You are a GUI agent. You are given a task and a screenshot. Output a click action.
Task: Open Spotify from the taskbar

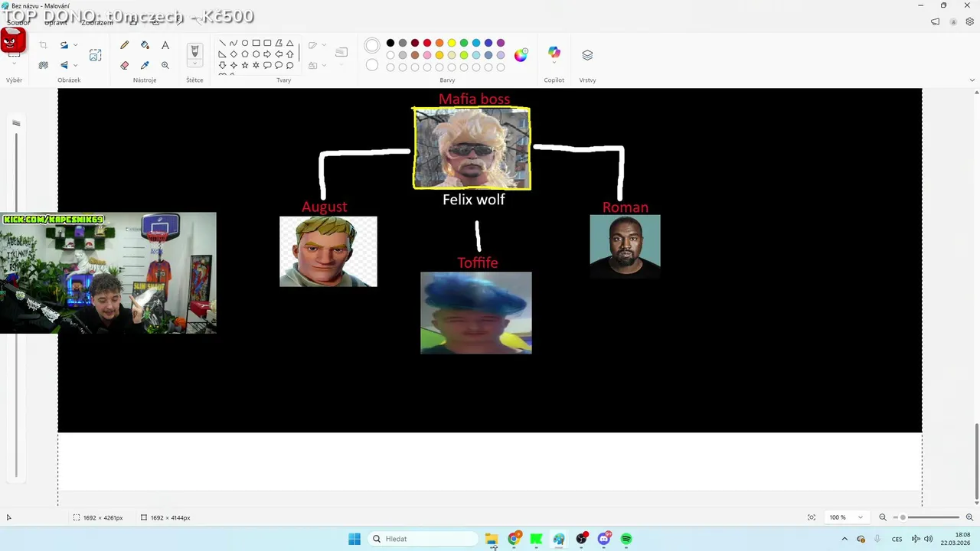pyautogui.click(x=626, y=539)
